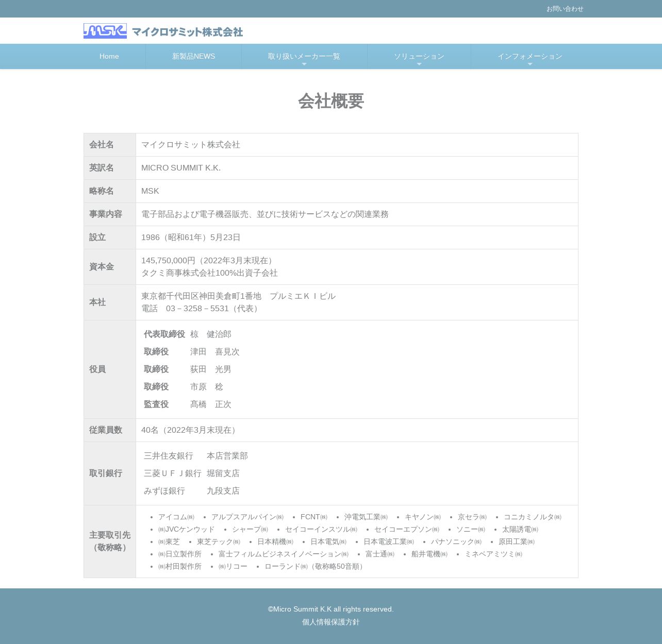Click the 三菱ＵＦＪ銀行 bank name
The width and height of the screenshot is (662, 644).
173,473
